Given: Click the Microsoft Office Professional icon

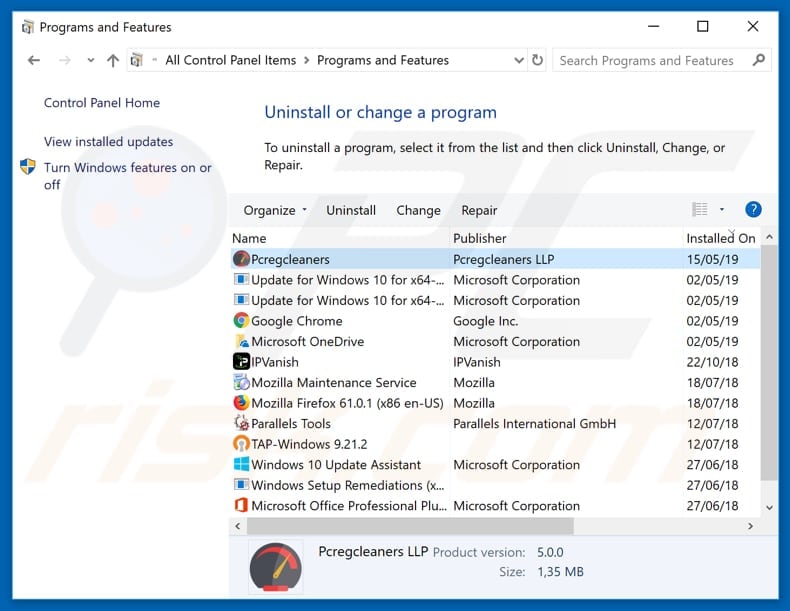Looking at the screenshot, I should click(x=241, y=505).
